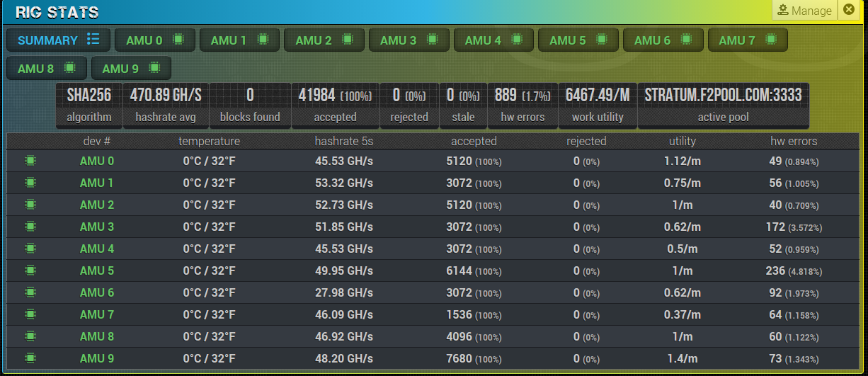Click the 6144 accepted cell for AMU 5

point(474,270)
